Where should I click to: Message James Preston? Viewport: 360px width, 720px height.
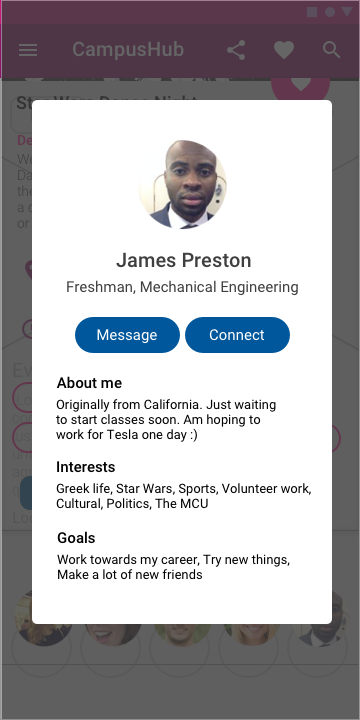pos(127,335)
